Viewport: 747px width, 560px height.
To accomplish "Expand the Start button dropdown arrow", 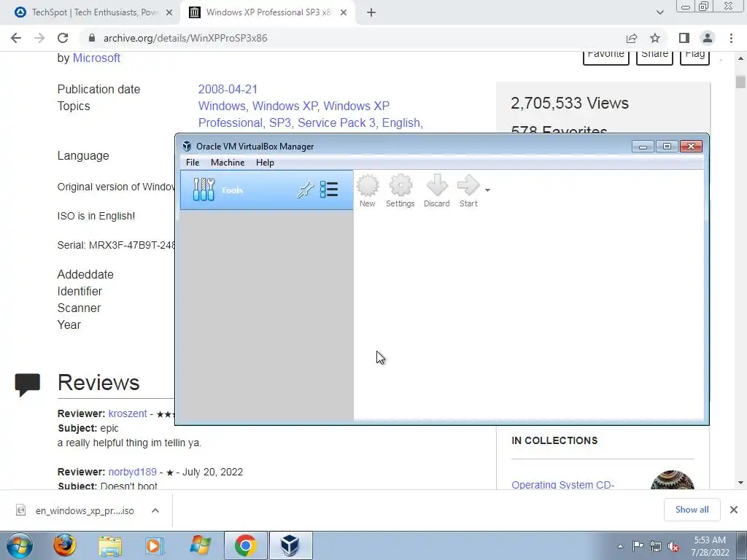I will (487, 190).
